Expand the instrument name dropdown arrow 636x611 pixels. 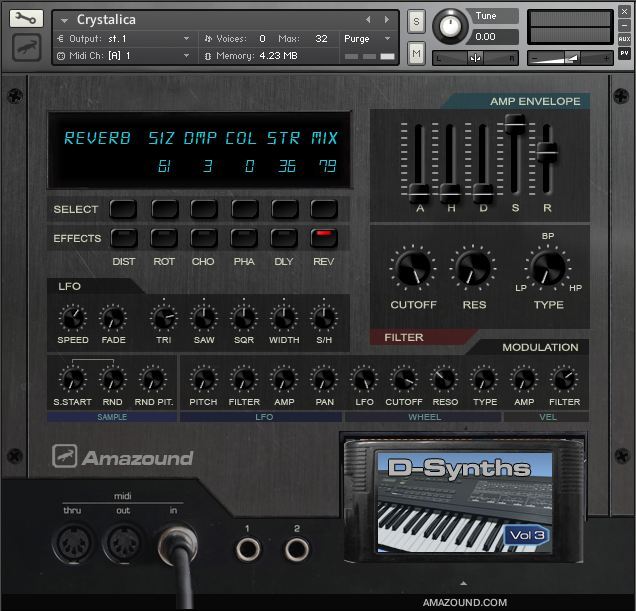[64, 20]
